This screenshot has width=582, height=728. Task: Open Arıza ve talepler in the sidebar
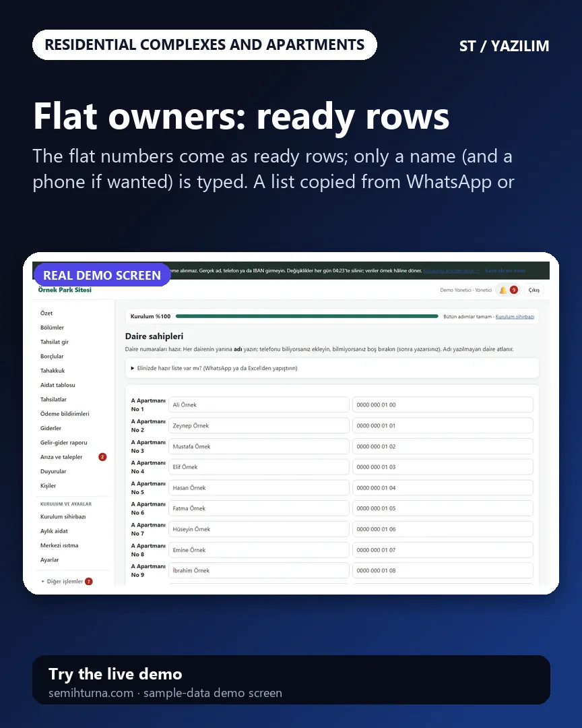[61, 457]
